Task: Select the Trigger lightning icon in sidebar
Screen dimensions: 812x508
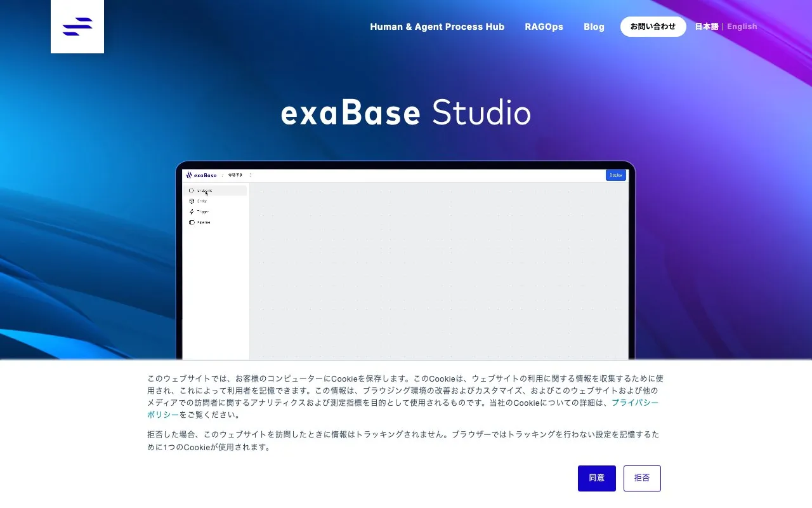Action: pyautogui.click(x=192, y=211)
